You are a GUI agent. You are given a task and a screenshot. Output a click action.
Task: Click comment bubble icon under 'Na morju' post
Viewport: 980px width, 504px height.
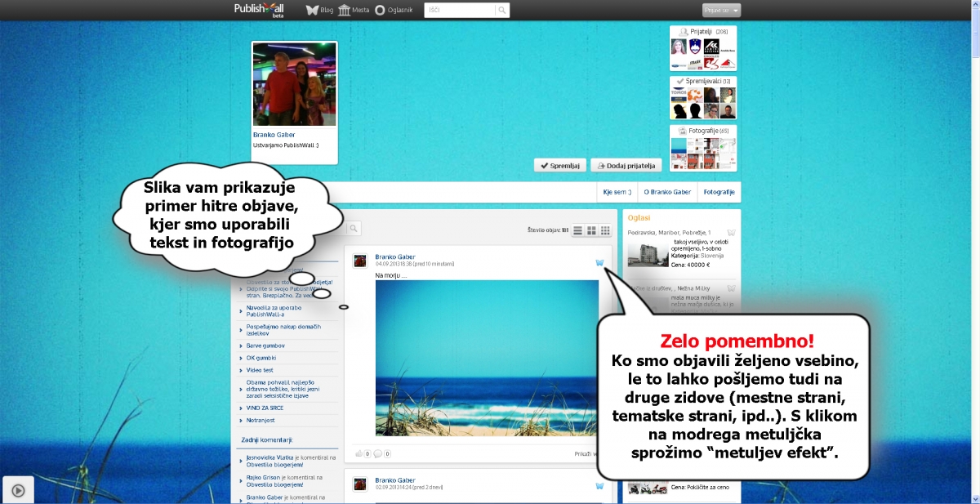coord(378,453)
